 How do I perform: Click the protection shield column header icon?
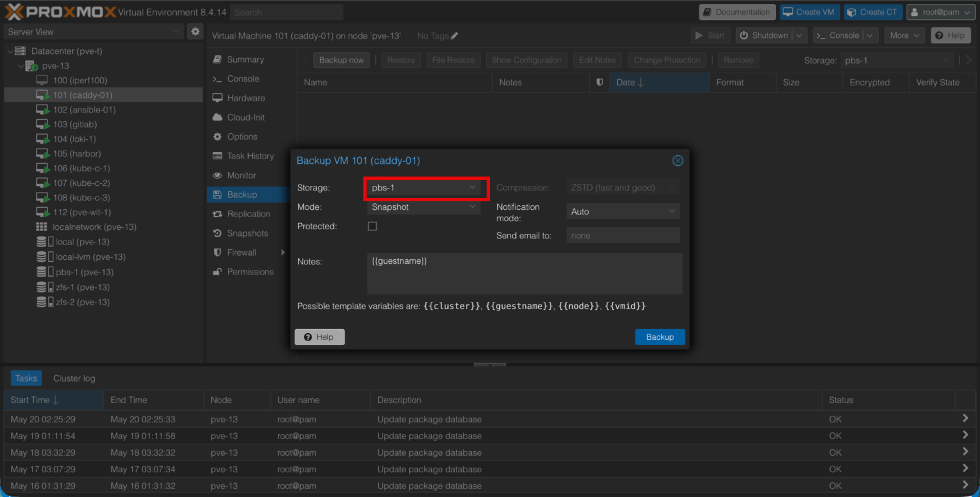click(599, 82)
